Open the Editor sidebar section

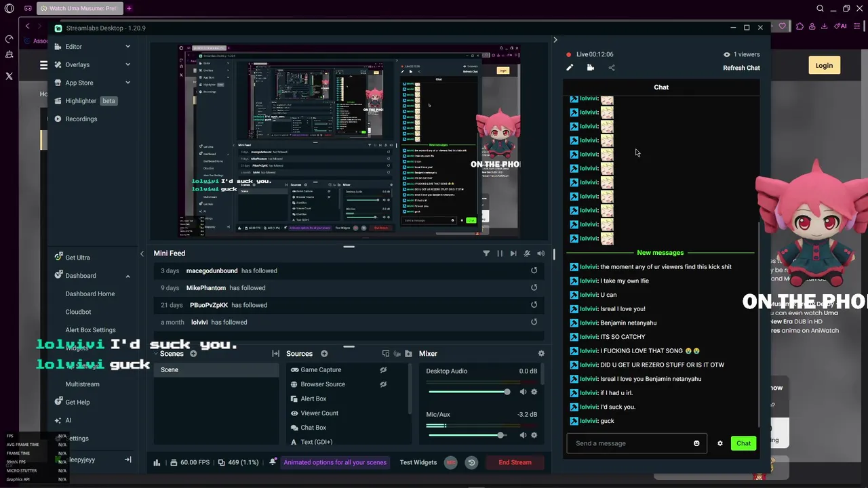(x=73, y=47)
